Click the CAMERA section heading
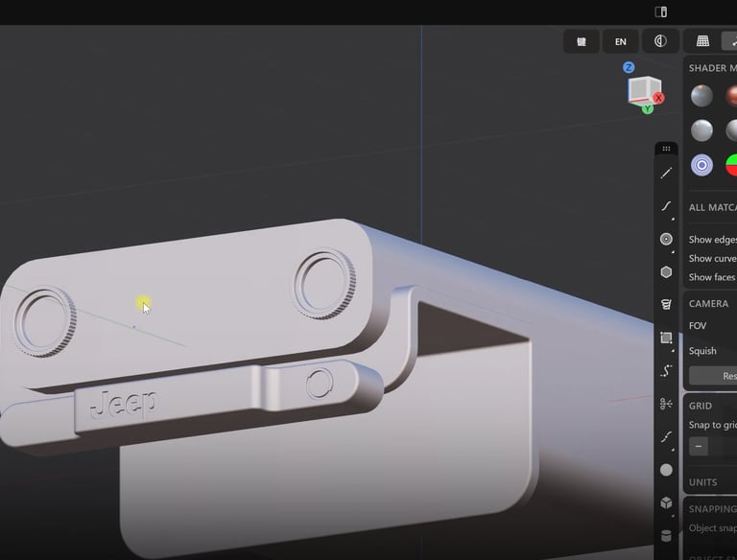Image resolution: width=737 pixels, height=560 pixels. 709,303
